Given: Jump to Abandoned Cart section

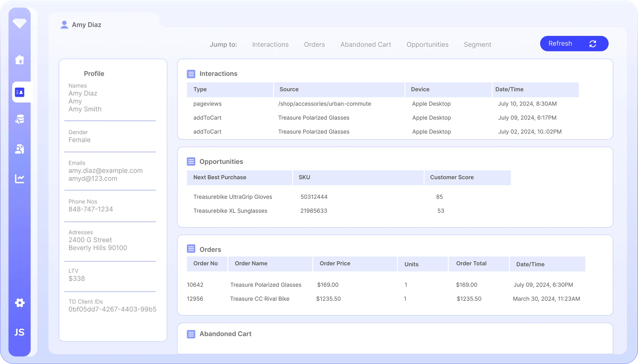Looking at the screenshot, I should [x=365, y=45].
